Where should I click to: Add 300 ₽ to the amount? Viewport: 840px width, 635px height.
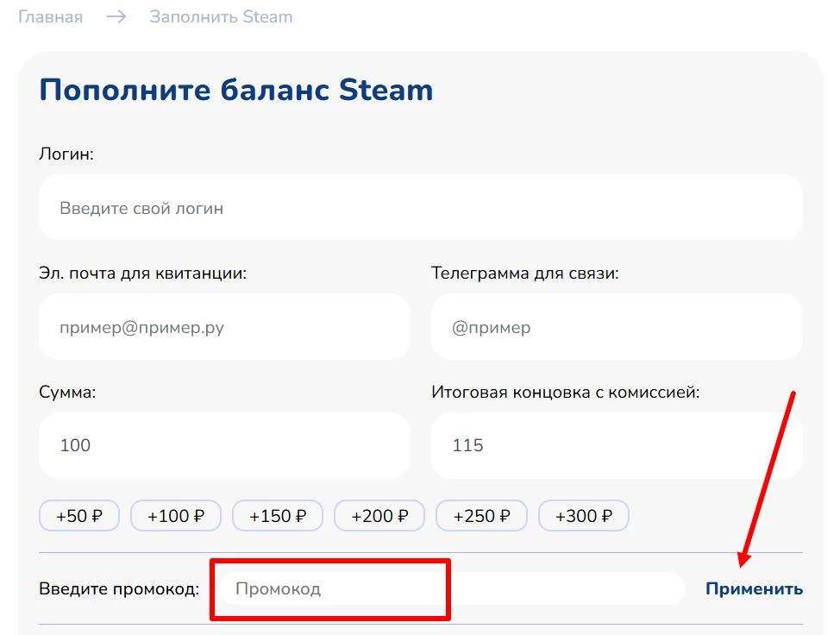point(583,515)
